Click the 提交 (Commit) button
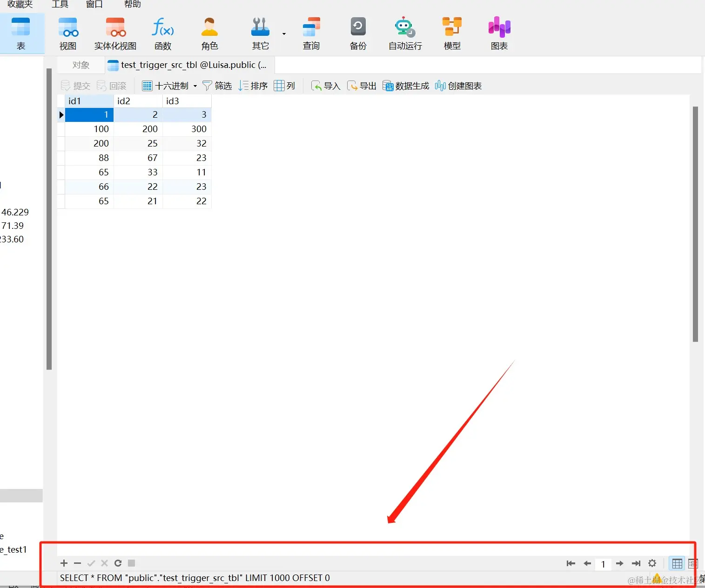The image size is (705, 588). 75,86
